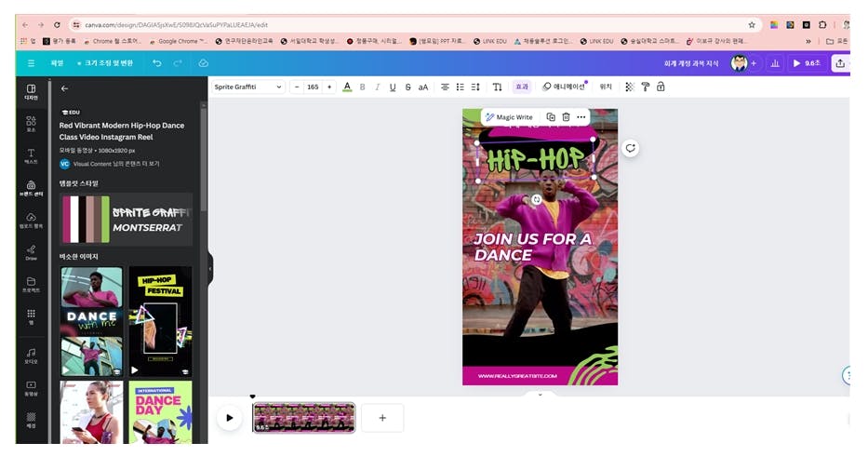868x470 pixels.
Task: Click the timeline playhead marker
Action: point(252,396)
